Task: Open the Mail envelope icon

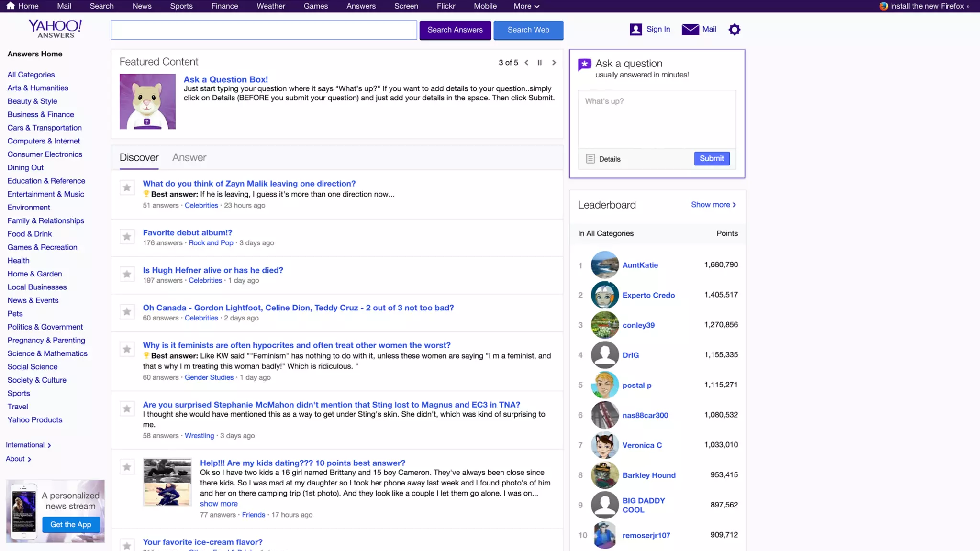Action: (690, 30)
